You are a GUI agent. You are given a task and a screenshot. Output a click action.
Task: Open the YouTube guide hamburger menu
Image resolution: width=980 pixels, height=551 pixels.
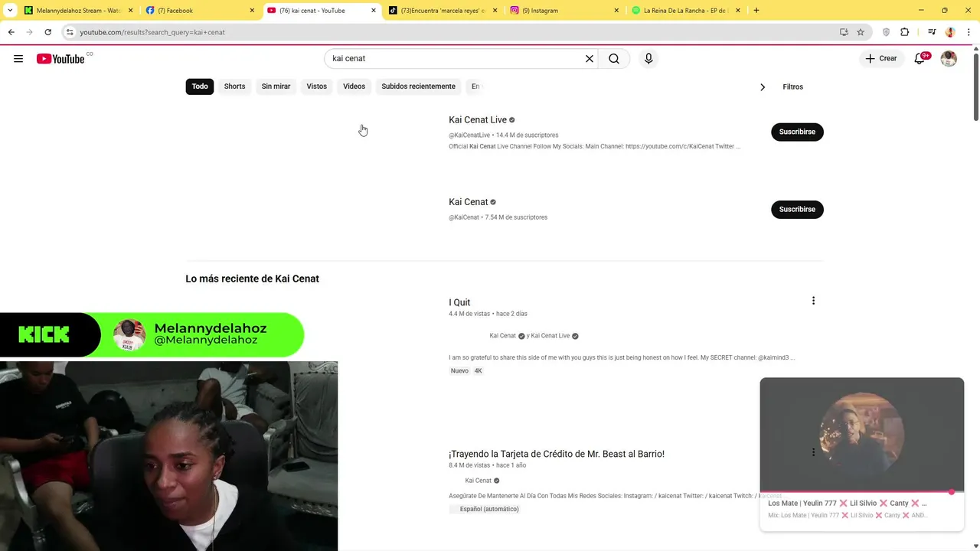click(x=18, y=59)
